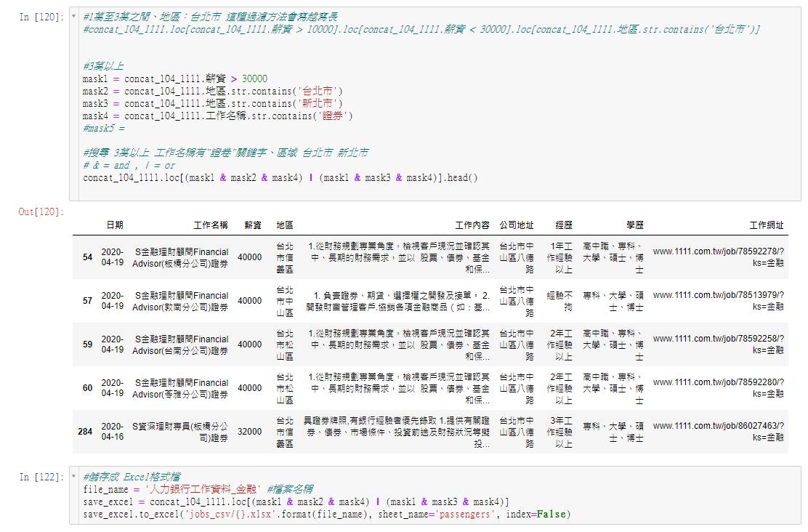Viewport: 808px width, 532px height.
Task: Select the In [120] cell prompt
Action: point(41,17)
